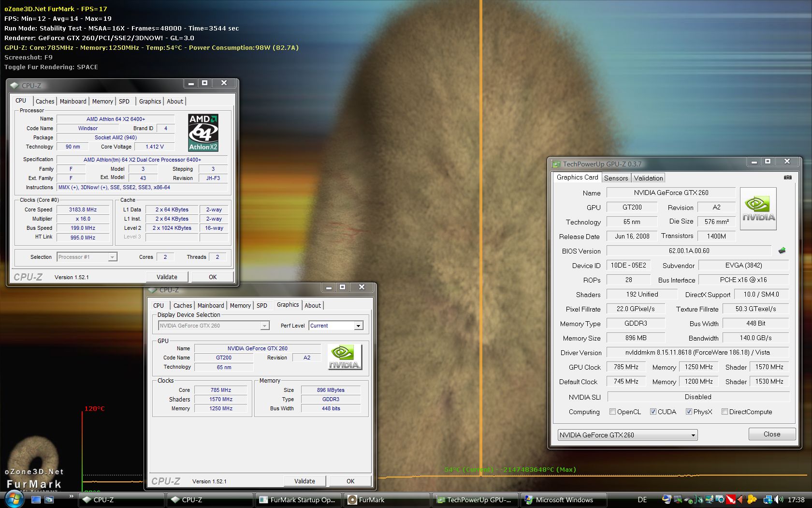Click the Memory Size value 896 MB in GPU-Z

point(636,338)
